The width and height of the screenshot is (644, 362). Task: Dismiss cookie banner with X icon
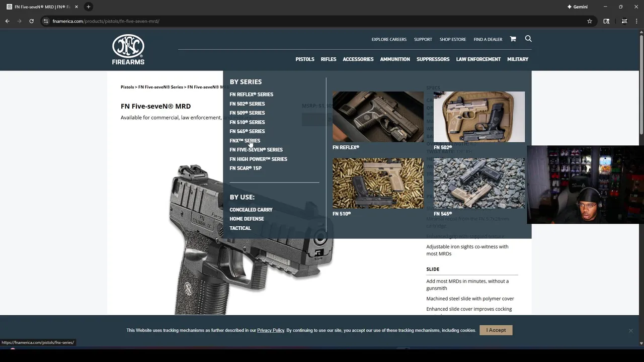pos(630,330)
